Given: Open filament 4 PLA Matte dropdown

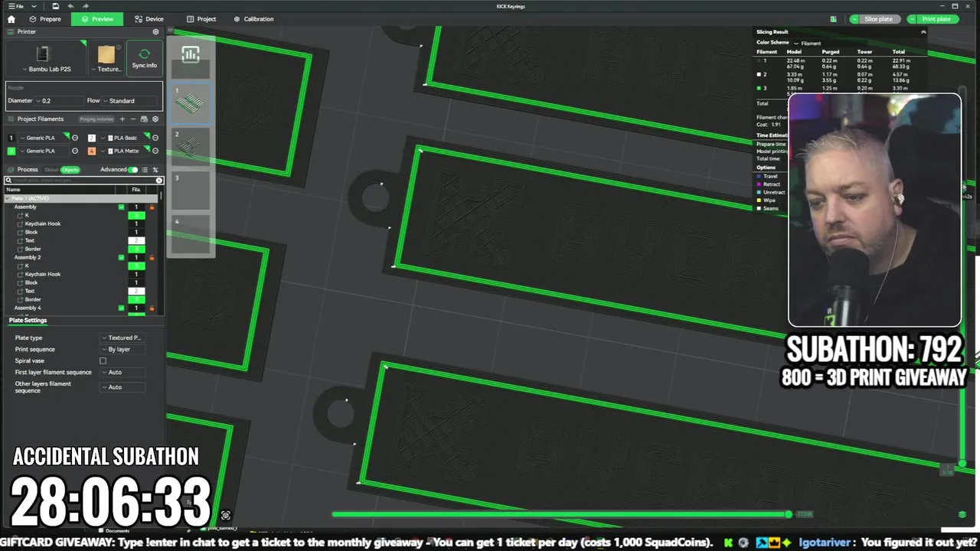Looking at the screenshot, I should pos(122,151).
